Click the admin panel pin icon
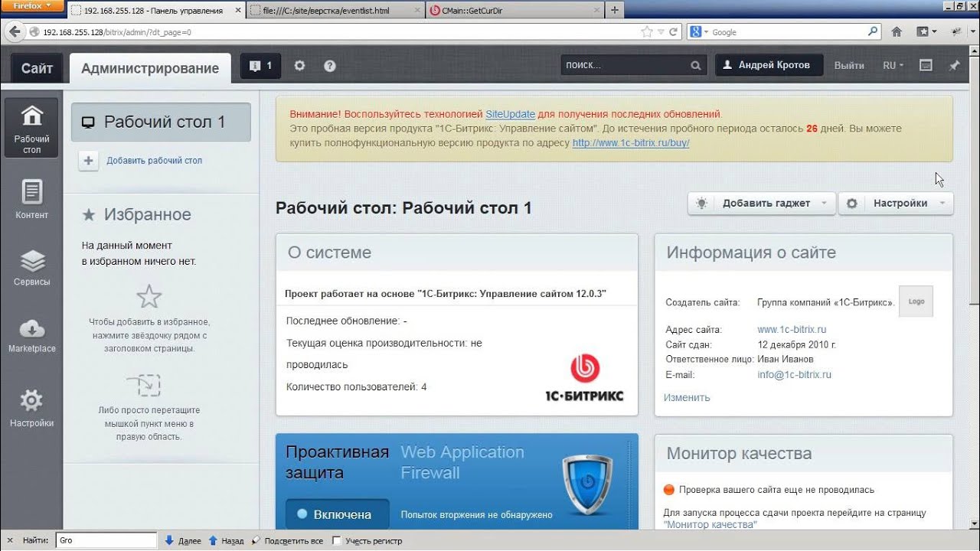Image resolution: width=980 pixels, height=551 pixels. [x=954, y=66]
